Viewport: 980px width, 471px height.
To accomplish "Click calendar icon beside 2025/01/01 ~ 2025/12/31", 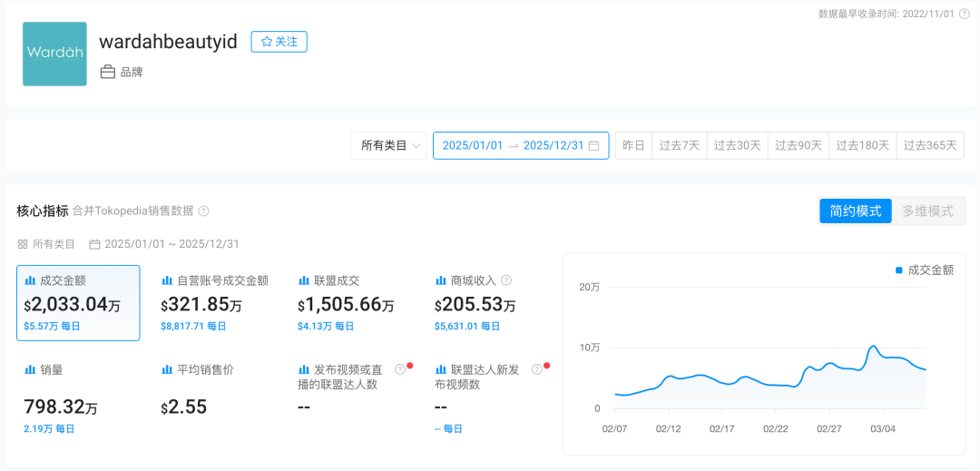I will [95, 243].
